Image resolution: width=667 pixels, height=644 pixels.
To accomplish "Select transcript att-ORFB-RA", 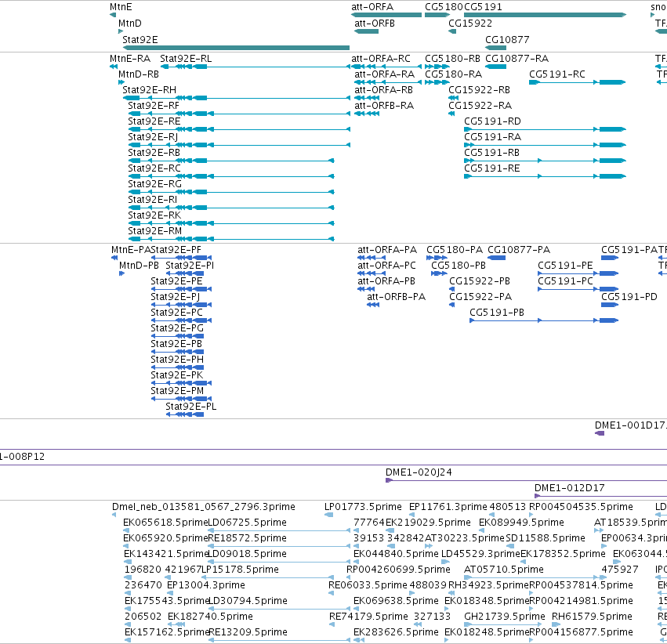I will pos(367,114).
